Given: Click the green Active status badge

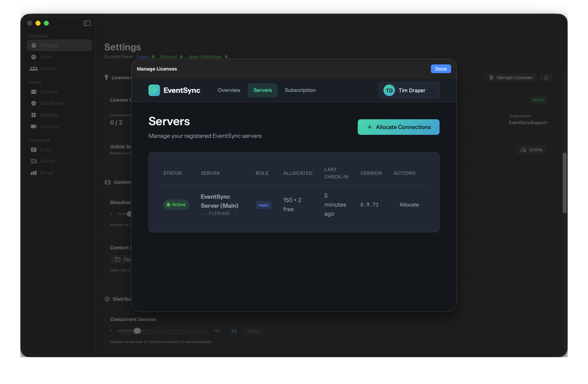Looking at the screenshot, I should [176, 204].
